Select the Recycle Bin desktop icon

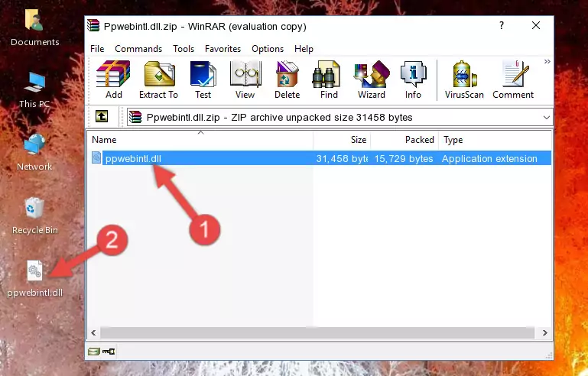35,216
